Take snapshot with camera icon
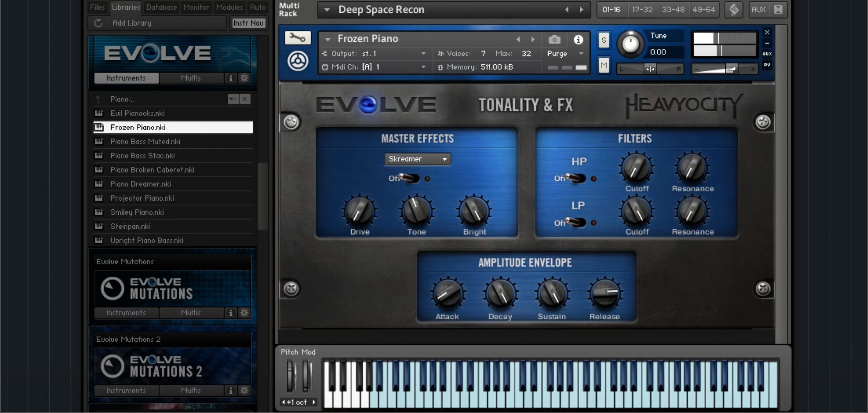 tap(554, 40)
